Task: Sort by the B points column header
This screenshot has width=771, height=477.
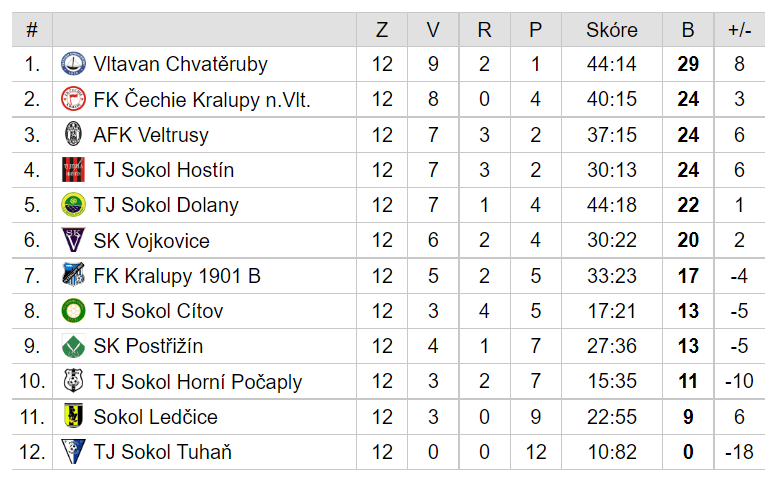Action: pyautogui.click(x=688, y=30)
